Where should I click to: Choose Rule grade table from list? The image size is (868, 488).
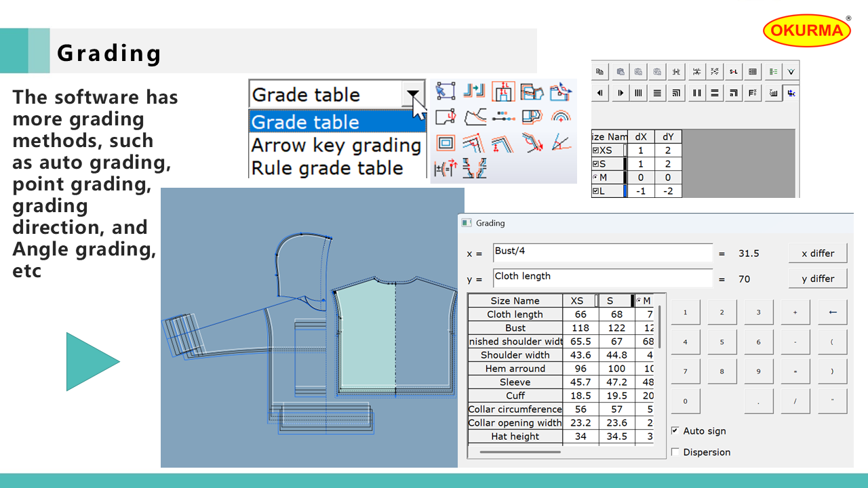point(328,167)
